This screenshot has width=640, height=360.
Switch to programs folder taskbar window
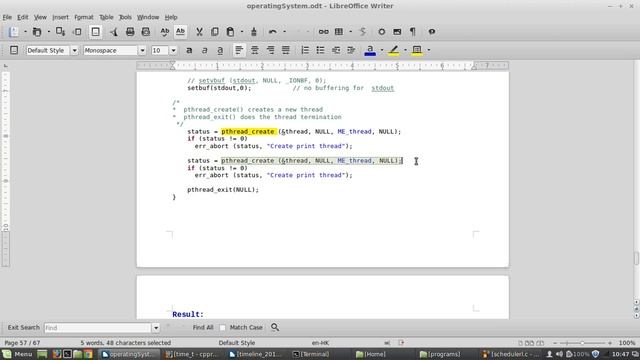click(x=440, y=354)
